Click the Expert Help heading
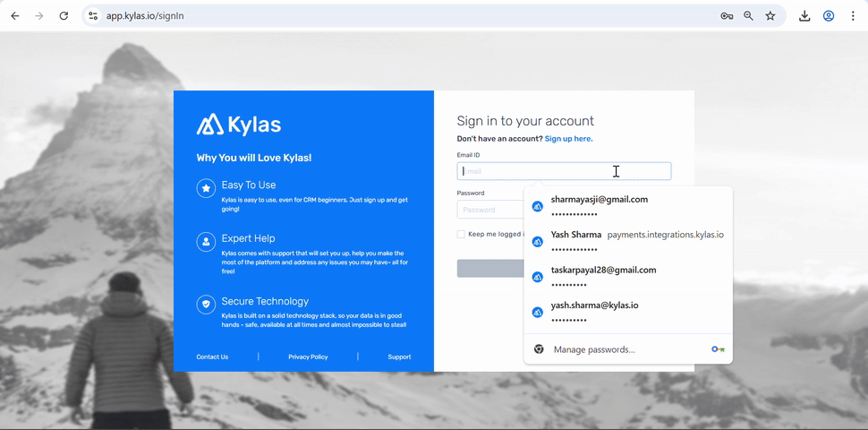Screen dimensions: 868x430 pyautogui.click(x=248, y=238)
